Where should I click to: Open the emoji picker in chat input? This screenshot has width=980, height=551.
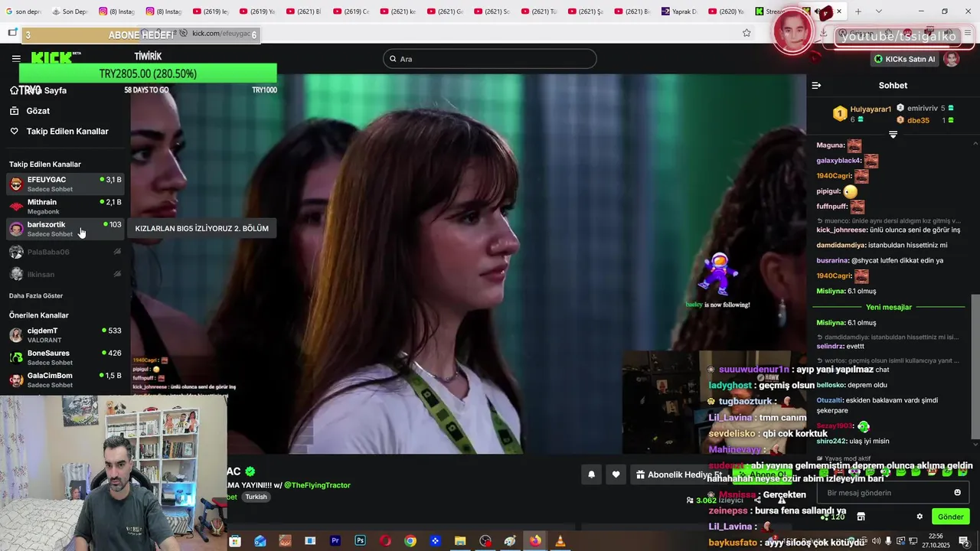[x=957, y=493]
